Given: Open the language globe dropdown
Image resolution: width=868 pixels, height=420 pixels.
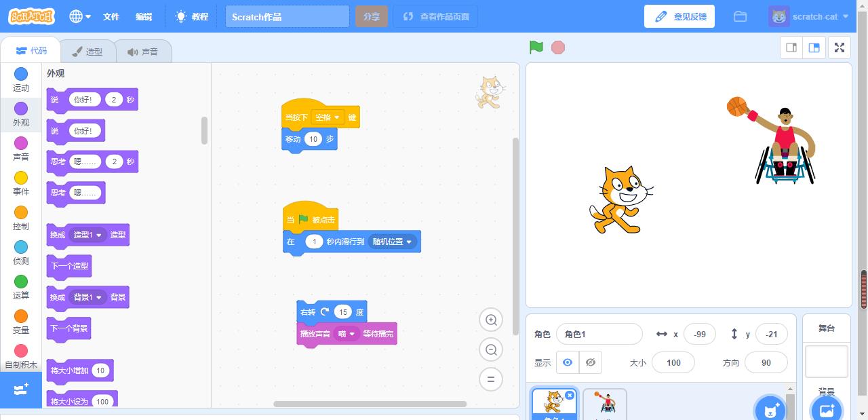Looking at the screenshot, I should [x=80, y=16].
